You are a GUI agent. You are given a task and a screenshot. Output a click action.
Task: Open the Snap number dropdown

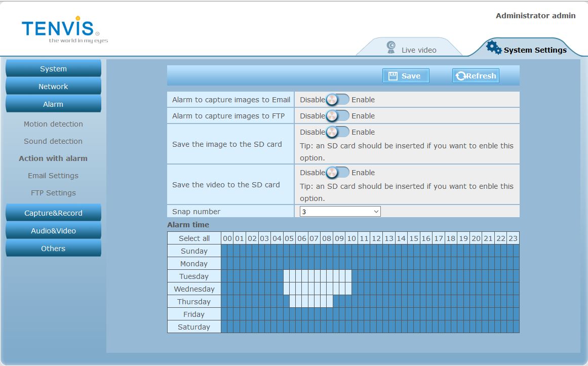pyautogui.click(x=340, y=212)
